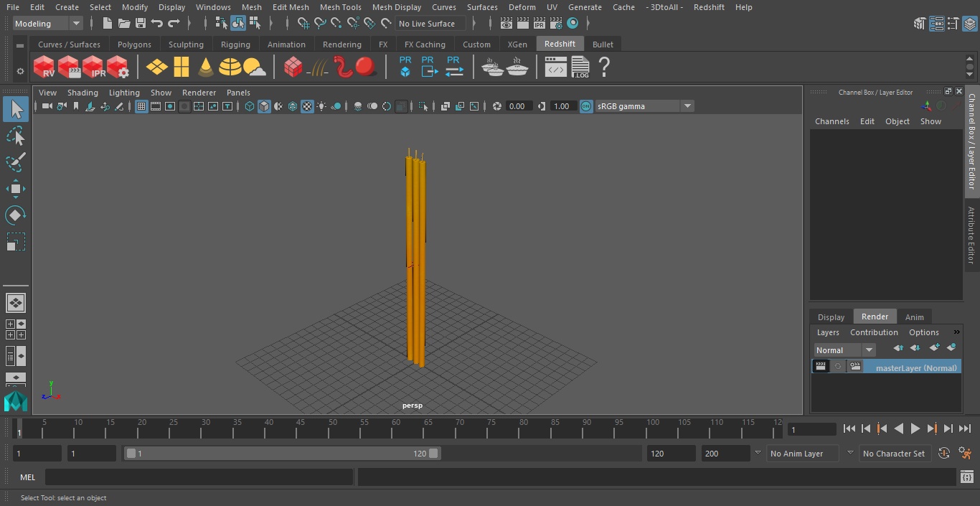Open Redshift render settings cube with gear
980x506 pixels.
click(x=118, y=67)
